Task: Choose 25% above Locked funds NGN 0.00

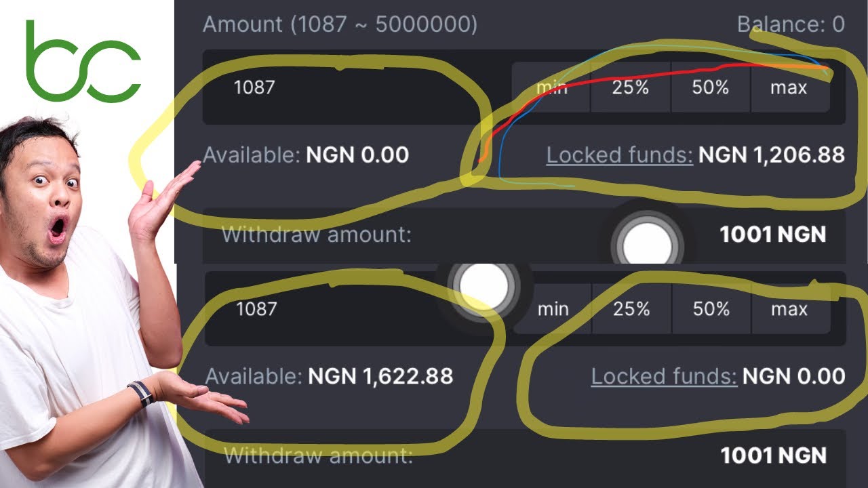Action: [x=631, y=309]
